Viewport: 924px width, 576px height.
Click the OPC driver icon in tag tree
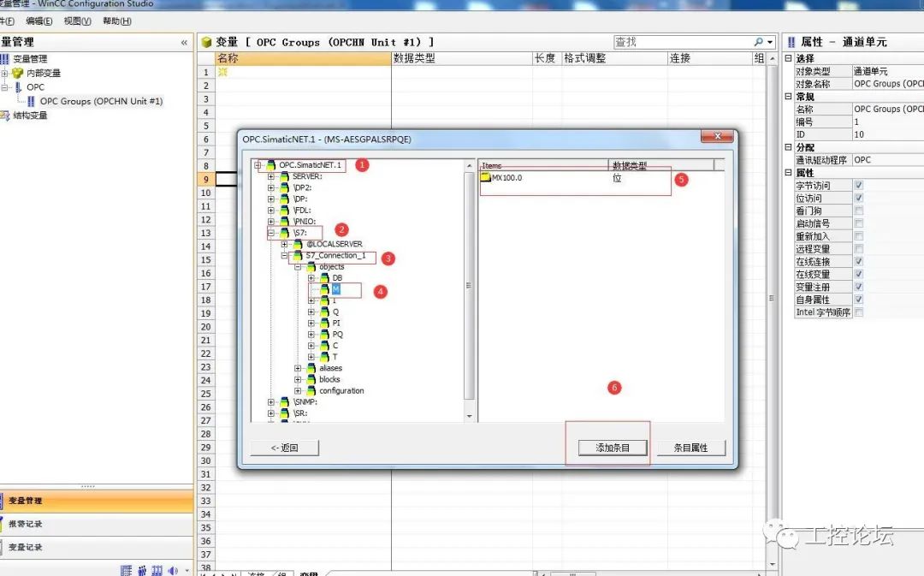click(x=18, y=87)
